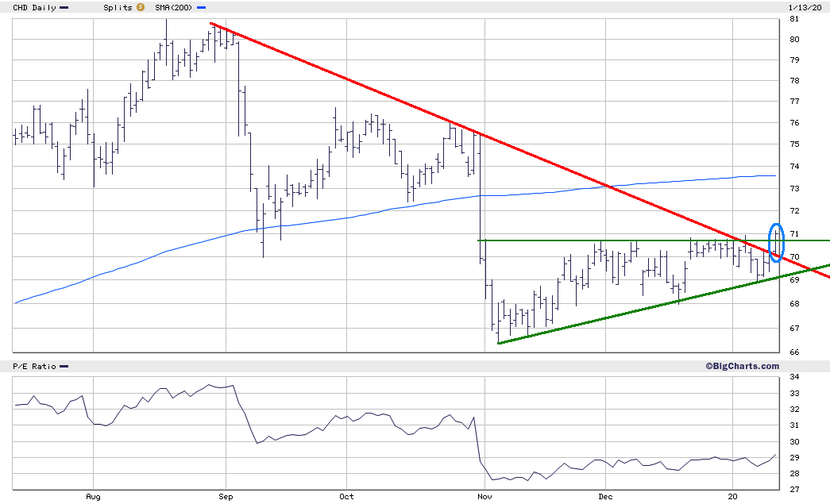Click the 66 price axis label
This screenshot has height=504, width=830.
click(x=794, y=352)
